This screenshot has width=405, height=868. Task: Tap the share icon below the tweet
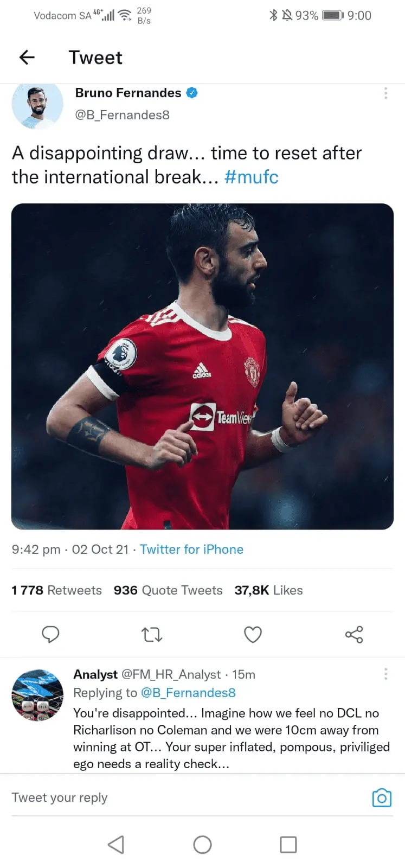coord(354,634)
